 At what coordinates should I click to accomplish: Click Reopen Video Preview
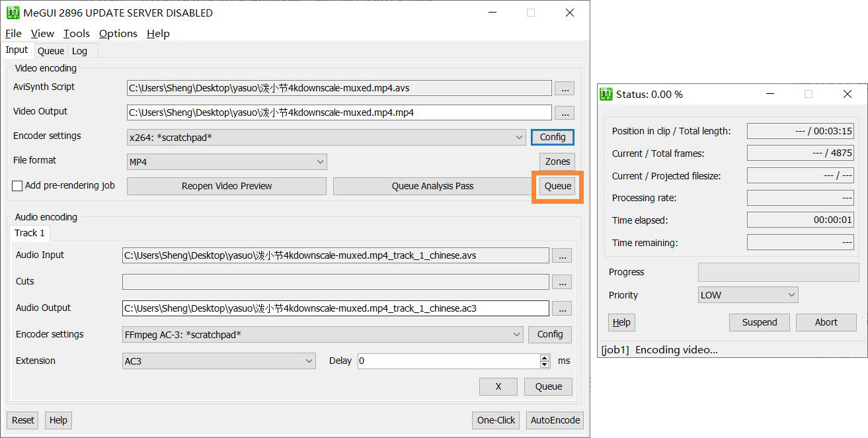pos(227,186)
